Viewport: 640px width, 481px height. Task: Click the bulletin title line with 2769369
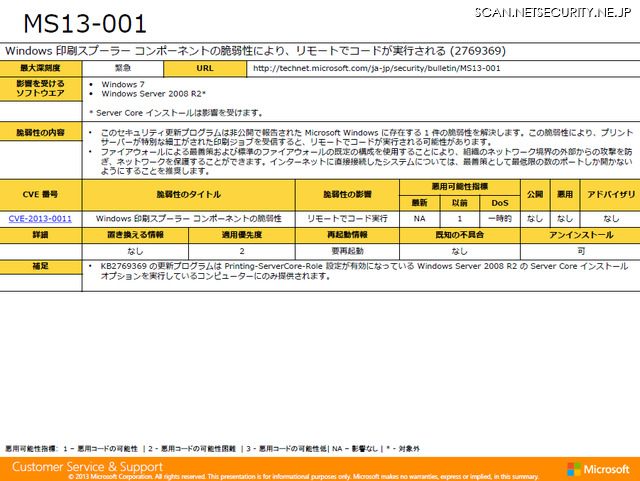click(x=256, y=51)
